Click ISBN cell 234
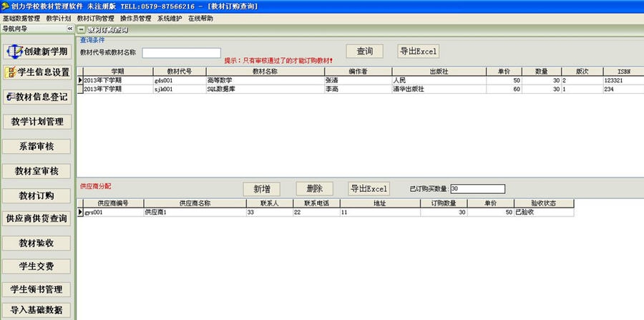The height and width of the screenshot is (320, 644). tap(624, 89)
